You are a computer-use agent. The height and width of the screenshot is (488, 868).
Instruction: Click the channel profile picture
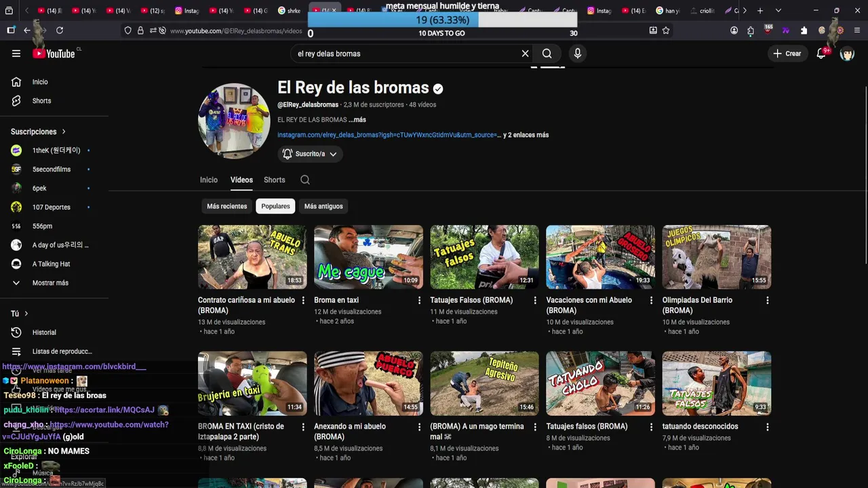click(234, 121)
